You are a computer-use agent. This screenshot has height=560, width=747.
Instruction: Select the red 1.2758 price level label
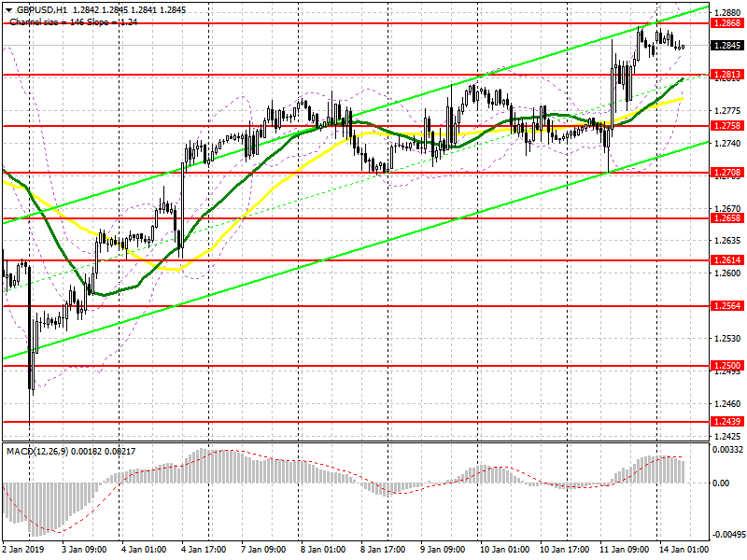click(x=726, y=126)
